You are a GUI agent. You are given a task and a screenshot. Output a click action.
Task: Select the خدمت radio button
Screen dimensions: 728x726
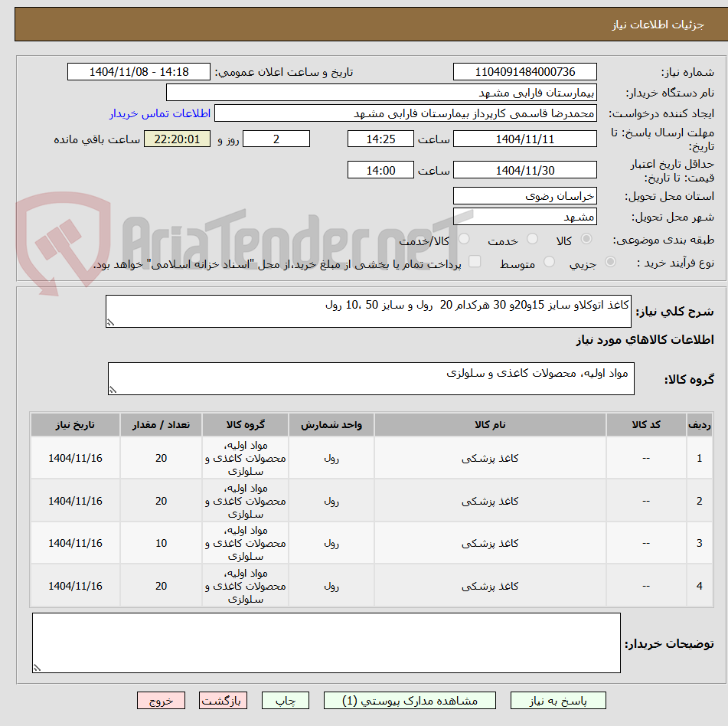tap(532, 239)
